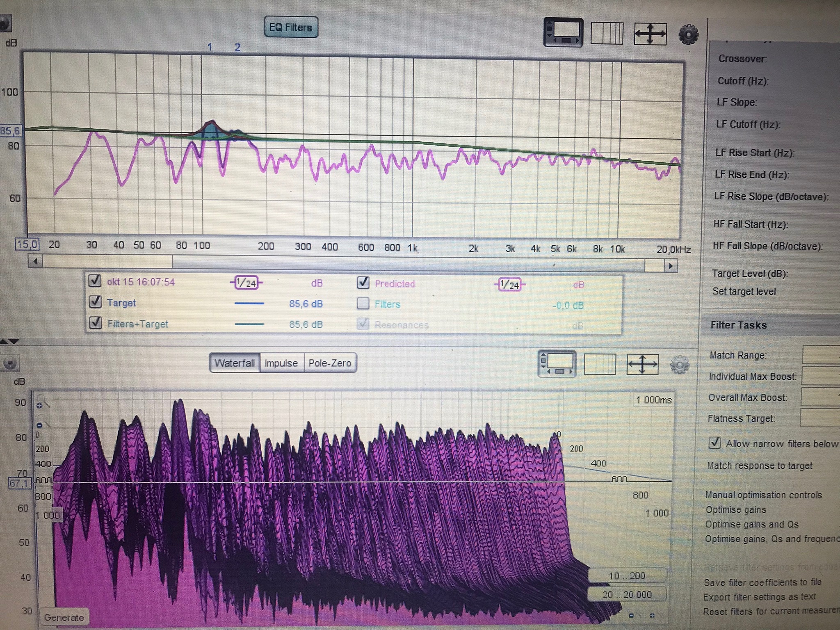Click the Filters+Target line colour sample
The image size is (840, 630).
pyautogui.click(x=249, y=324)
